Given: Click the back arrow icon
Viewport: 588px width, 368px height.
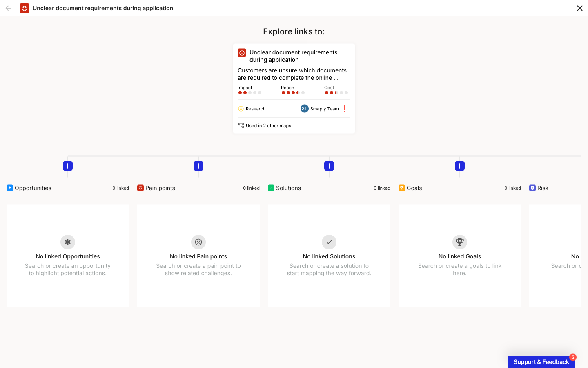Looking at the screenshot, I should 8,8.
